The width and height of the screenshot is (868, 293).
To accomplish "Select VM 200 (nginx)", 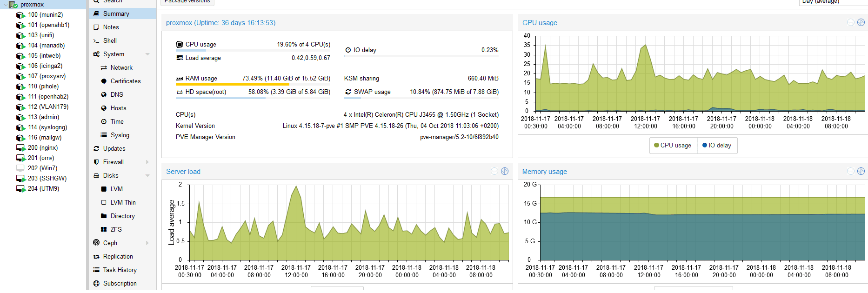I will tap(43, 148).
